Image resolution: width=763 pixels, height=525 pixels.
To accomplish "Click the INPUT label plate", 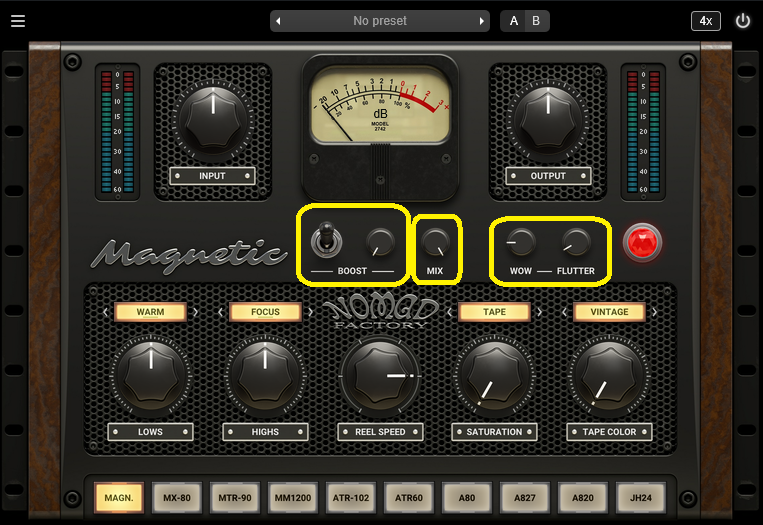I will pyautogui.click(x=212, y=176).
